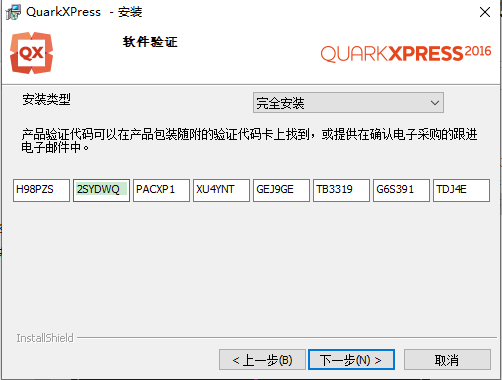The image size is (502, 380).
Task: Click the QUARKXPRESS 2016 brand logo
Action: tap(406, 53)
